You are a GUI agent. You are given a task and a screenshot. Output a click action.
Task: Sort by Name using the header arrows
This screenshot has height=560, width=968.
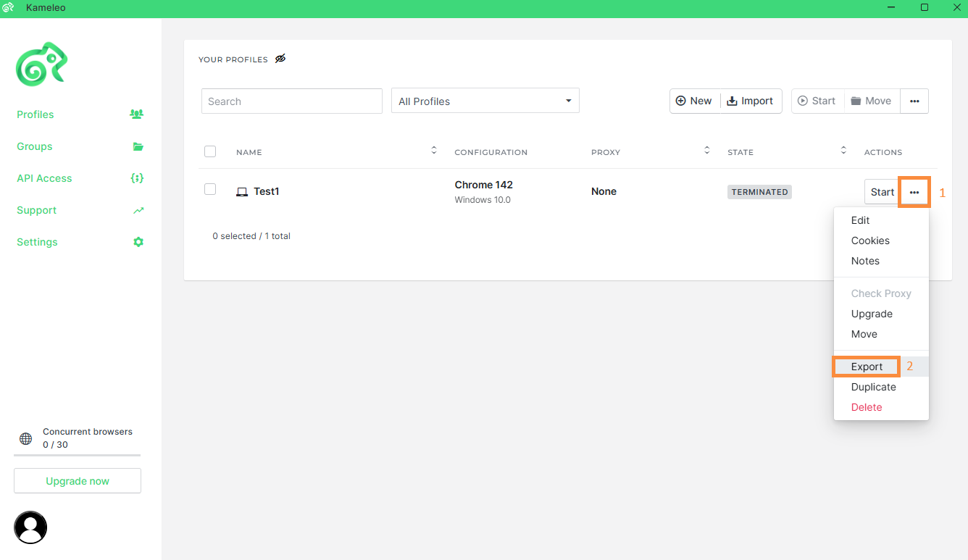pos(434,150)
